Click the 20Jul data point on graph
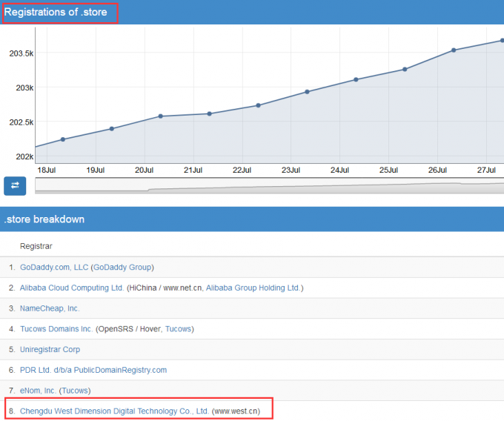 click(160, 116)
